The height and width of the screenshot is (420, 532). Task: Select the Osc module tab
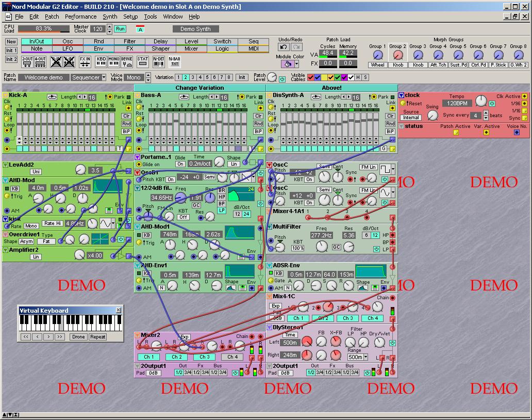[68, 41]
